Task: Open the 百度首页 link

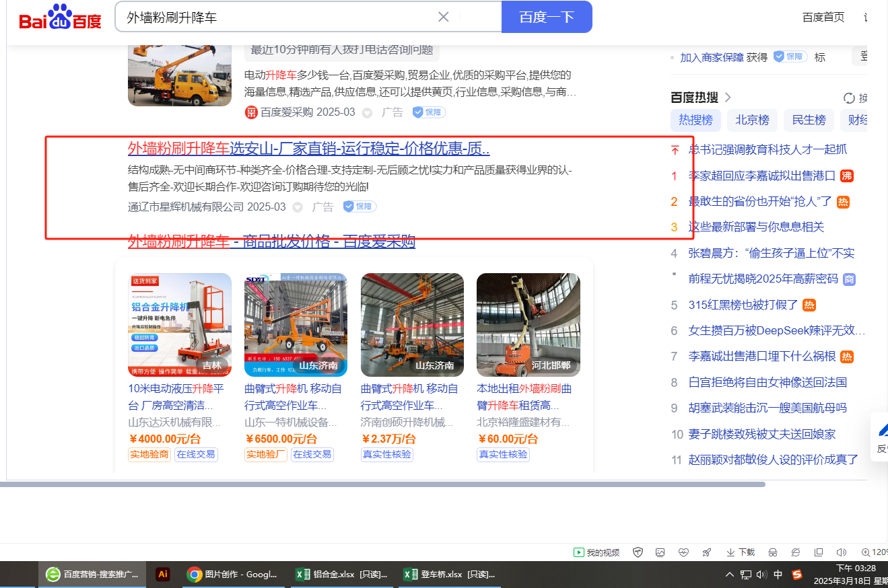Action: click(823, 17)
